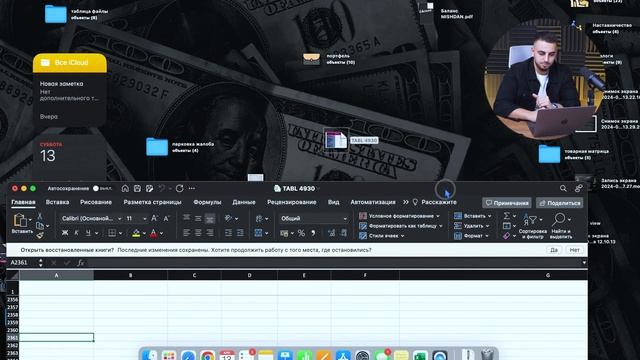
Task: Open Chrome from the Dock
Action: [x=207, y=356]
